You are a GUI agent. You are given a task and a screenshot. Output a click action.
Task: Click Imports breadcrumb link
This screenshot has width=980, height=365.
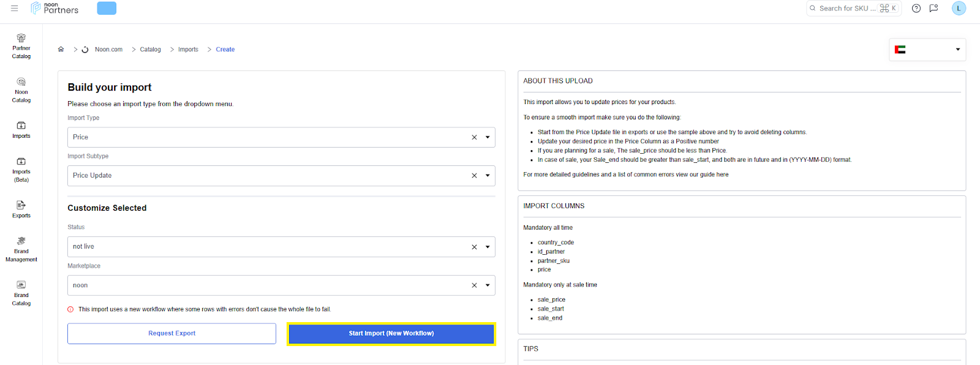pyautogui.click(x=188, y=50)
